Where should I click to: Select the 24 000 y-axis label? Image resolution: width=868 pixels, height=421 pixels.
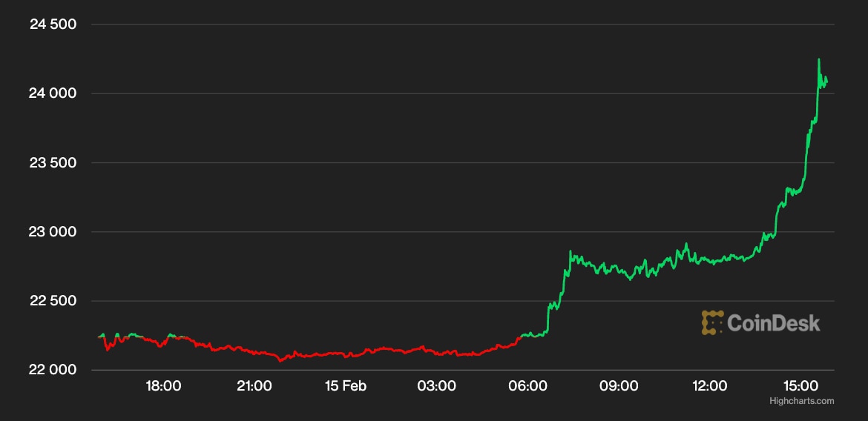click(53, 93)
